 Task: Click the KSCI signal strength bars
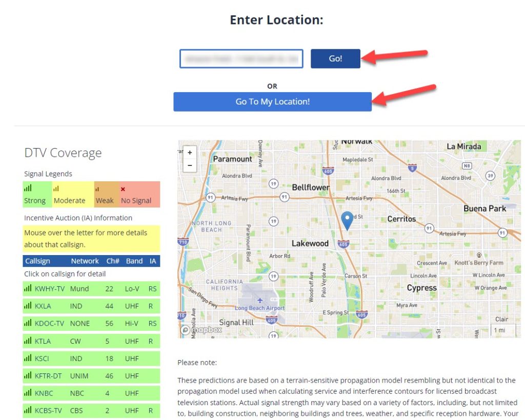pos(28,358)
